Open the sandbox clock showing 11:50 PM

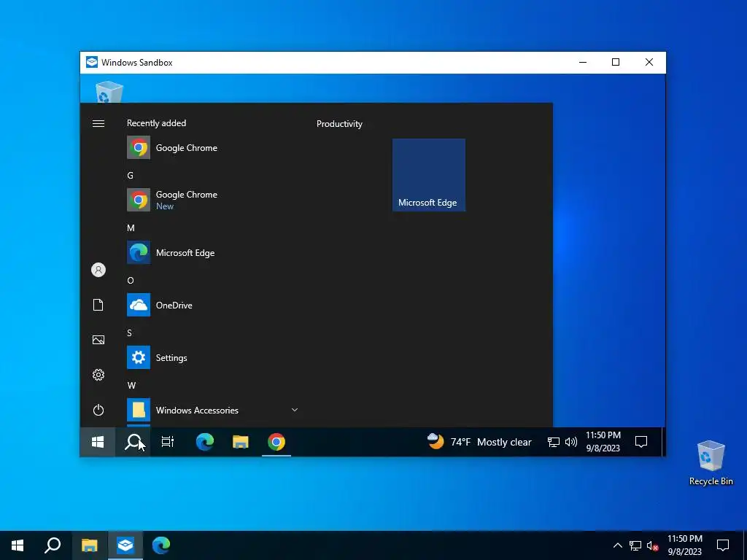(603, 442)
